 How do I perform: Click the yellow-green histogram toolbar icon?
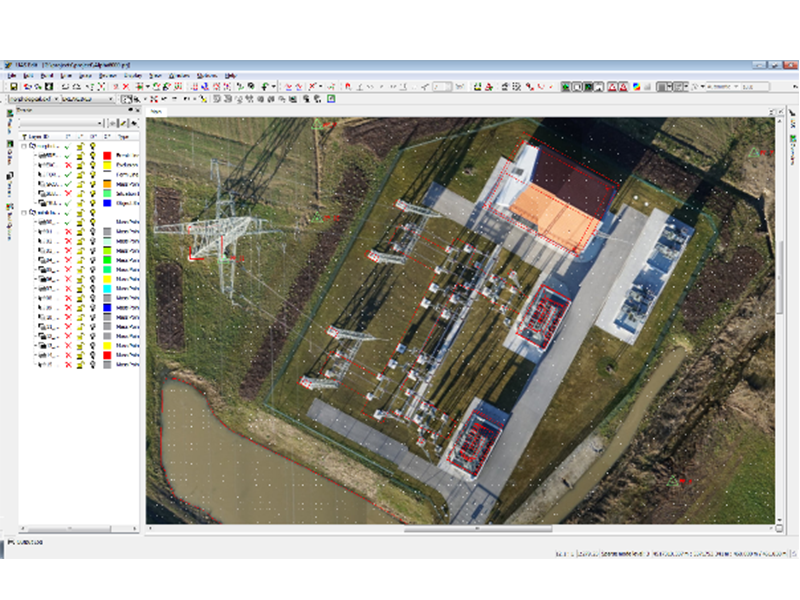click(478, 87)
